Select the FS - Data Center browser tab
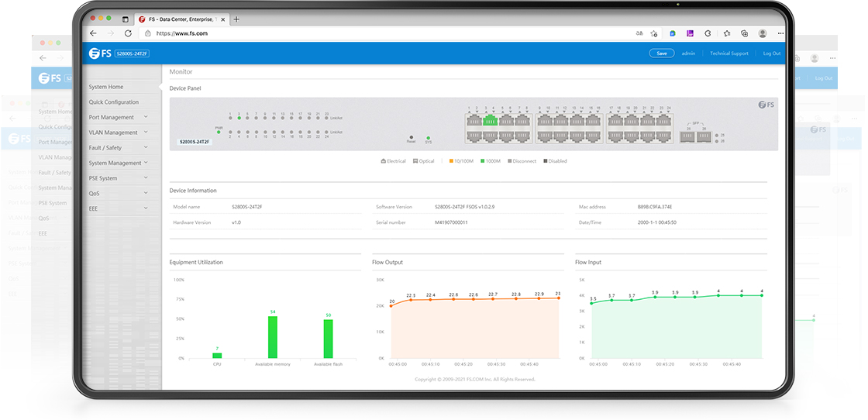 click(183, 19)
